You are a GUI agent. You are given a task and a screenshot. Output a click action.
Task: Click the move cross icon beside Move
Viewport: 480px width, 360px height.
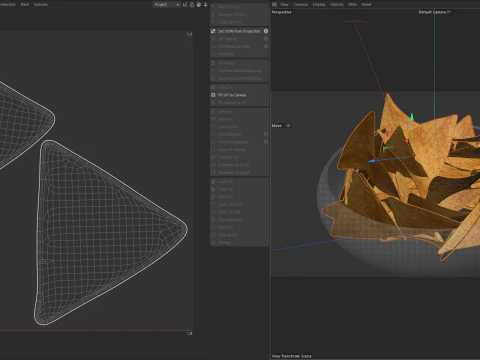[288, 126]
